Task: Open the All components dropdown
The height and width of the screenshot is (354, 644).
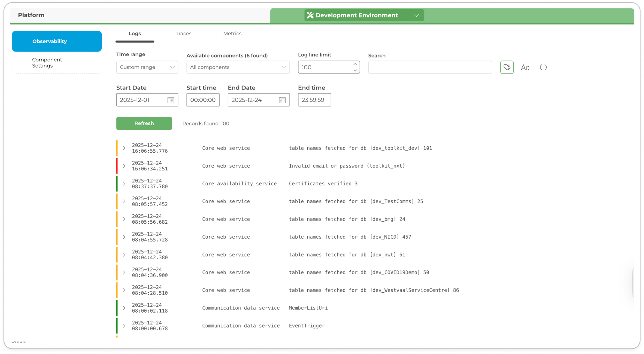Action: point(238,67)
